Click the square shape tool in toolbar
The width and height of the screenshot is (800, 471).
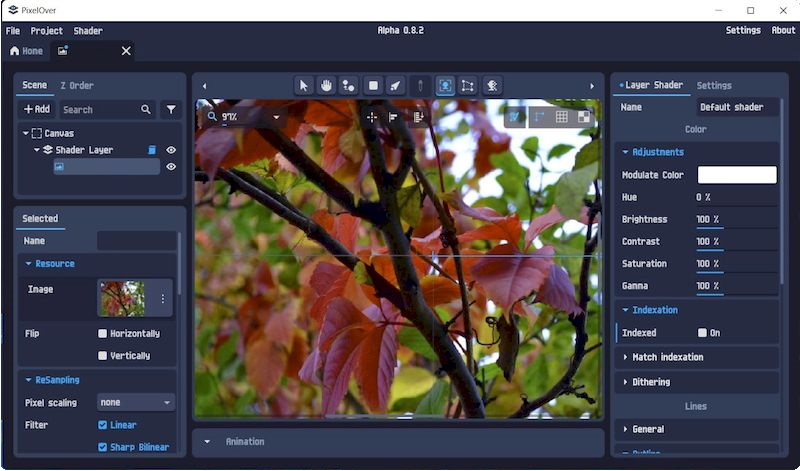[373, 86]
